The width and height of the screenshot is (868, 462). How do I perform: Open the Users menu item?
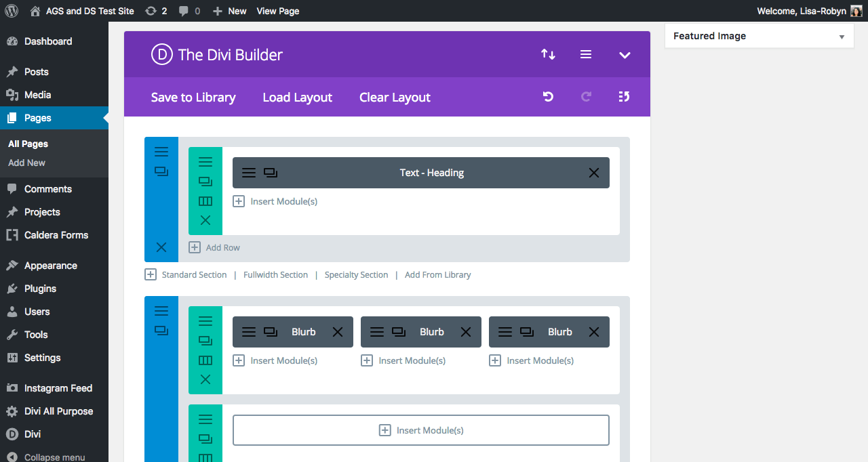(54, 312)
